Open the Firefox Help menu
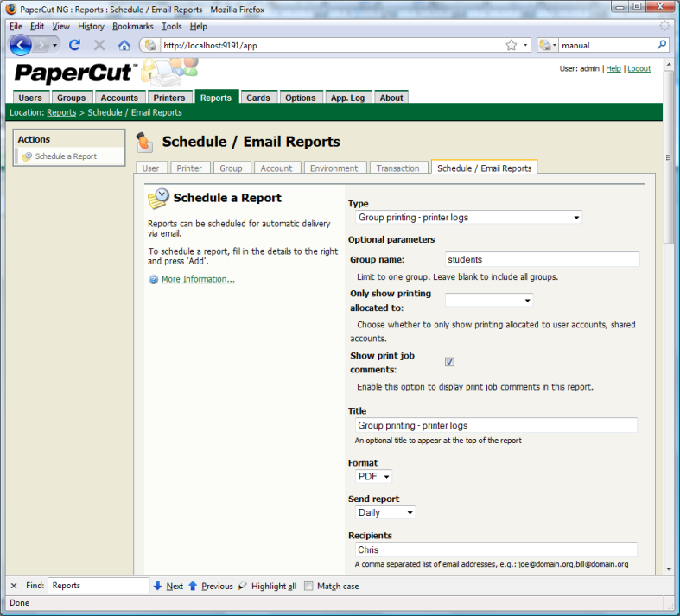 (198, 27)
